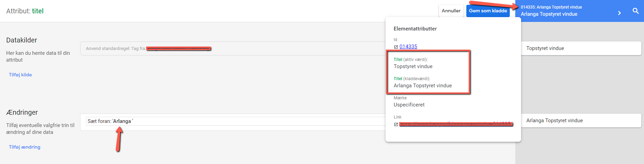644x164 pixels.
Task: Click the Elementattributter panel heading
Action: 415,29
